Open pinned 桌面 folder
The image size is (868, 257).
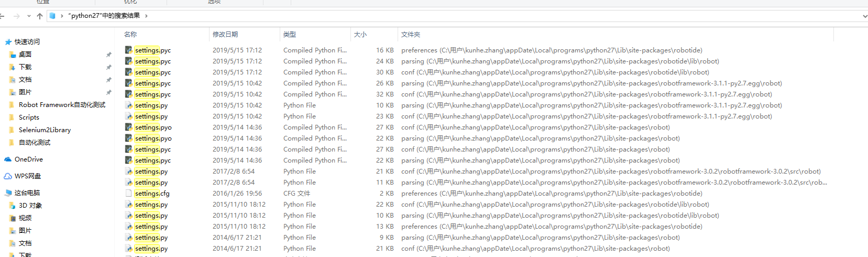tap(25, 55)
